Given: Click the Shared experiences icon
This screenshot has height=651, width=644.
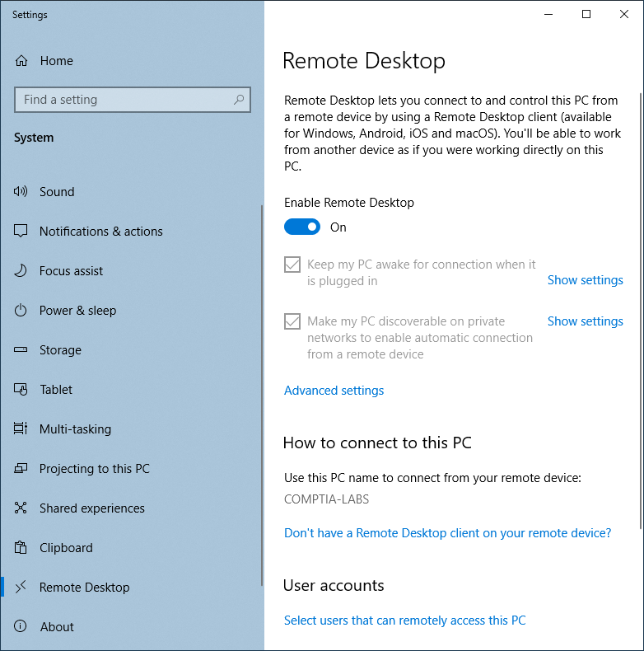Looking at the screenshot, I should pos(21,508).
